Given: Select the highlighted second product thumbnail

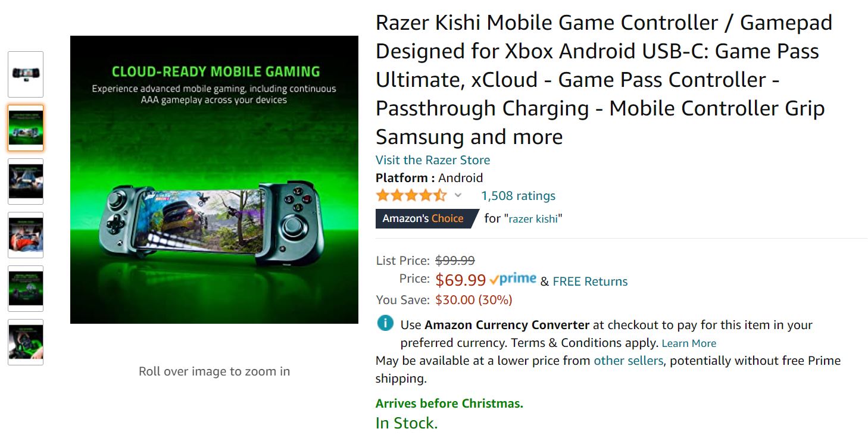Looking at the screenshot, I should click(x=26, y=128).
